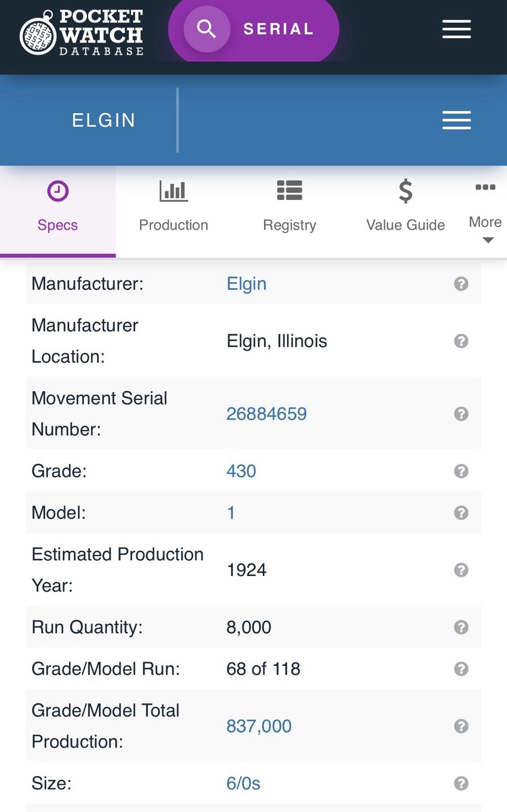Open the SERIAL search button
The image size is (507, 812).
click(x=253, y=29)
